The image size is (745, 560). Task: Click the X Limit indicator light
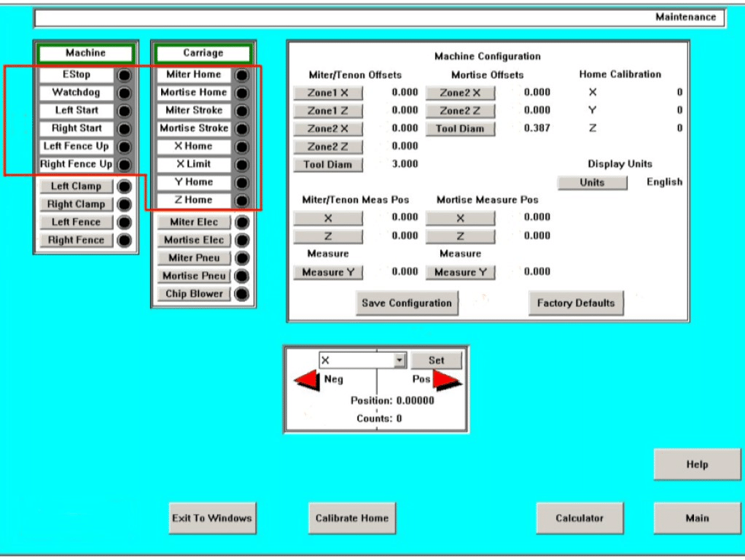(x=243, y=165)
